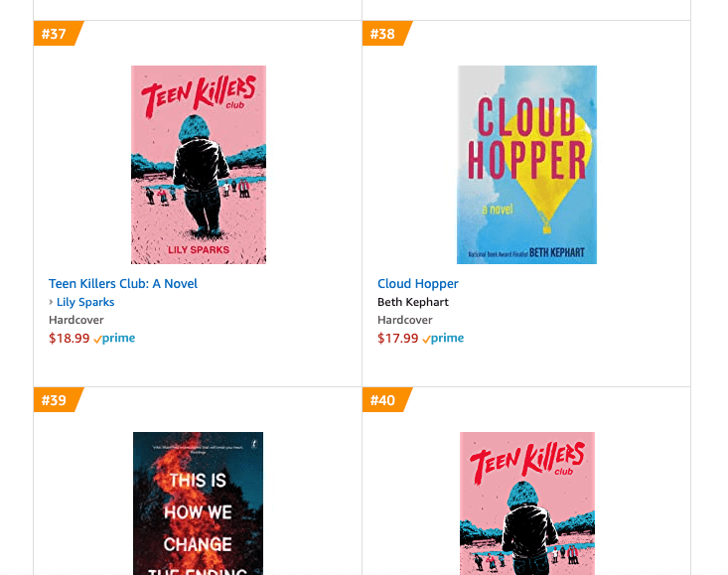Click Hardcover label under Beth Kephart
This screenshot has width=728, height=575.
[405, 320]
